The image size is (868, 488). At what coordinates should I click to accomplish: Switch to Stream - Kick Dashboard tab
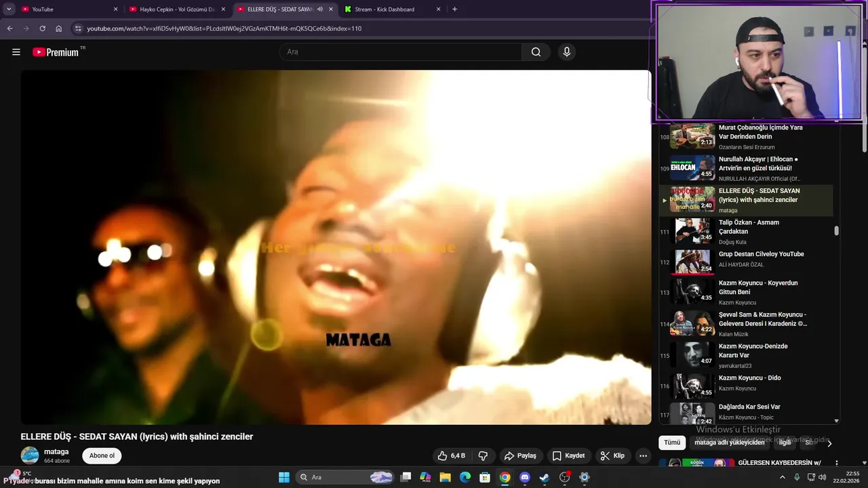coord(392,9)
